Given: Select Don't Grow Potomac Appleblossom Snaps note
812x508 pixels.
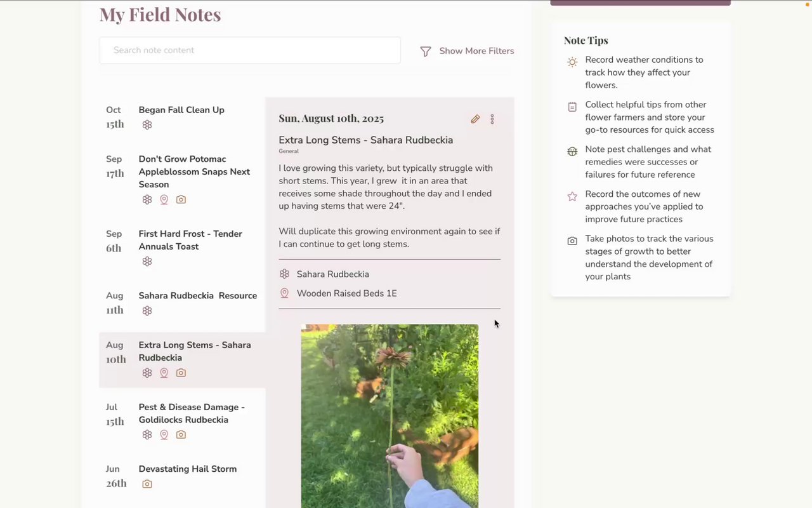Looking at the screenshot, I should pyautogui.click(x=194, y=171).
